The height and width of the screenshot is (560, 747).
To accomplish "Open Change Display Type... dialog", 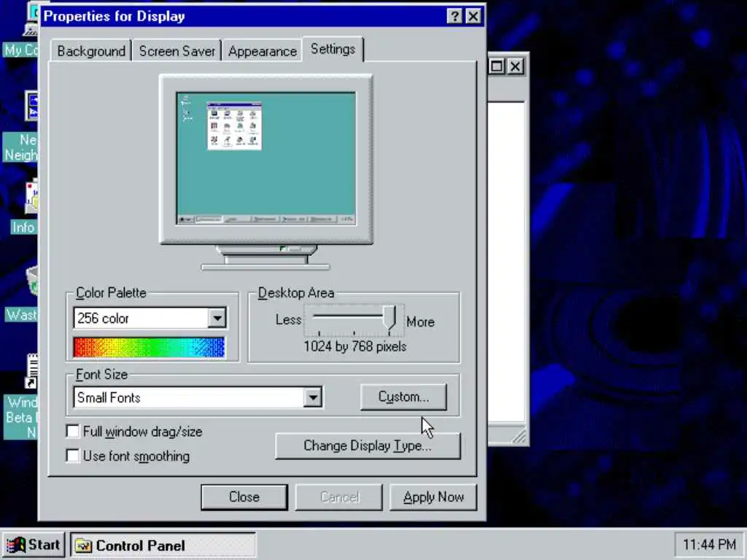I will click(x=368, y=446).
